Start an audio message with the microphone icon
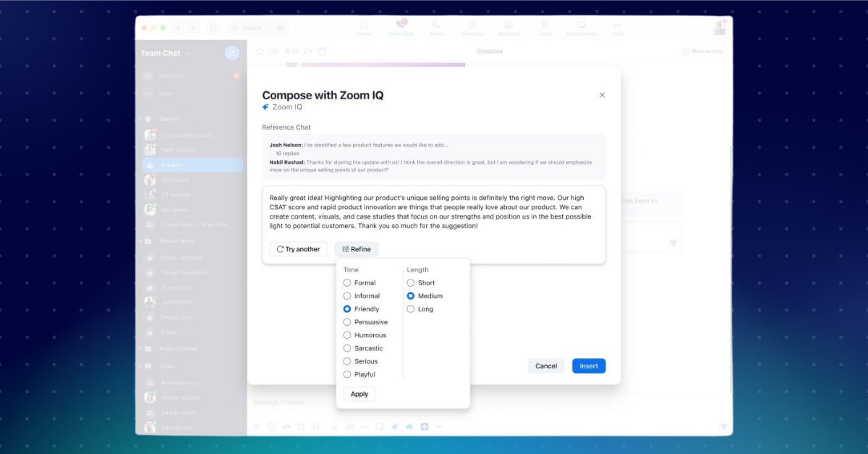This screenshot has width=868, height=454. point(333,426)
